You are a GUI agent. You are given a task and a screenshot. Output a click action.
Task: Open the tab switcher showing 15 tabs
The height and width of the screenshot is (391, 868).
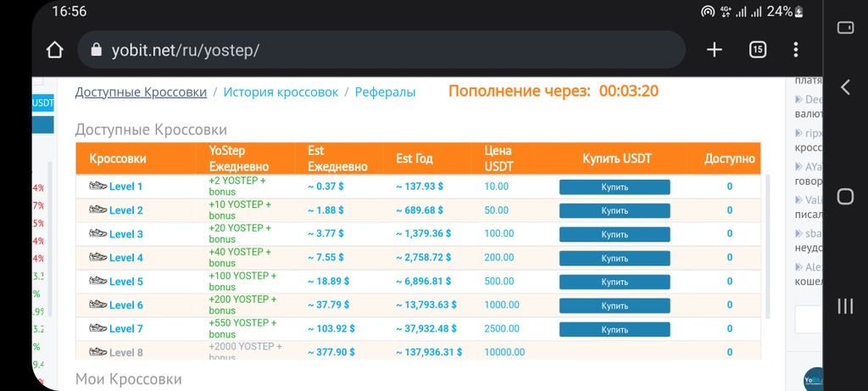coord(757,50)
